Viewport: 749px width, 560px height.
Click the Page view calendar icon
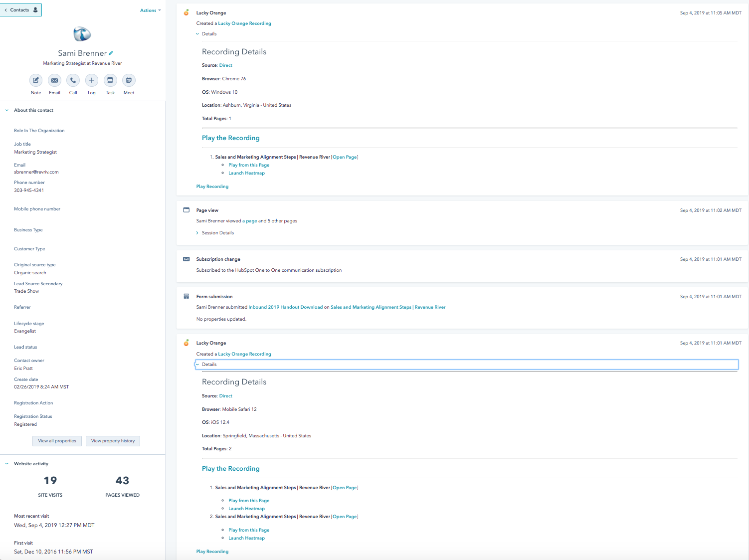[x=187, y=210]
